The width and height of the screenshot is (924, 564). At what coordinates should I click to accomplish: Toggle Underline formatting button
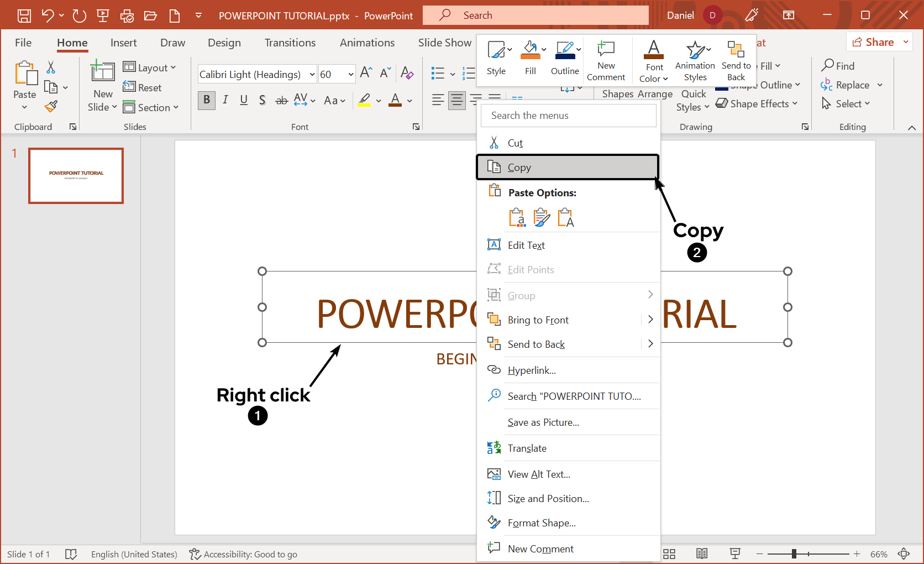tap(244, 100)
